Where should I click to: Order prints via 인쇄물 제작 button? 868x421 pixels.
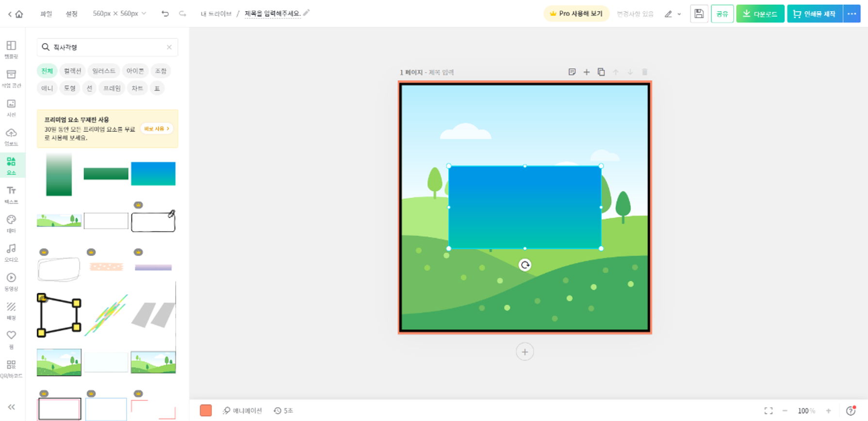(x=815, y=14)
